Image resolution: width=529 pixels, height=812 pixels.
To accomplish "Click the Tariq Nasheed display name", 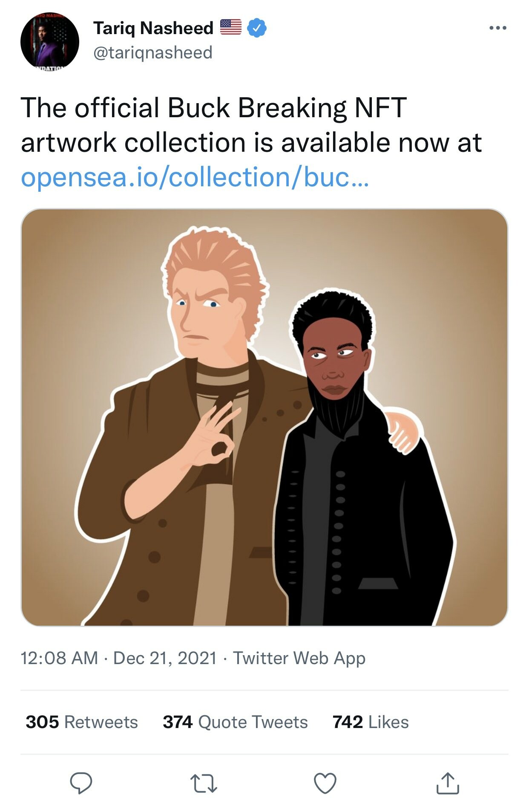I will (153, 28).
